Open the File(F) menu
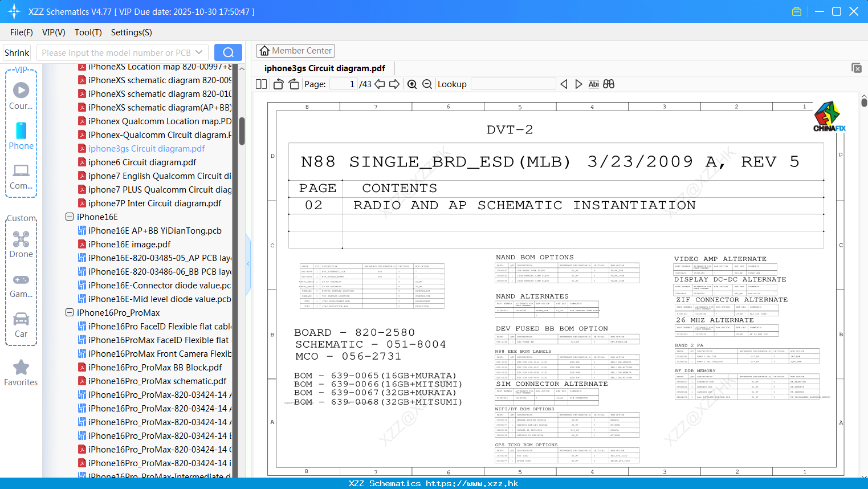868x489 pixels. [22, 32]
